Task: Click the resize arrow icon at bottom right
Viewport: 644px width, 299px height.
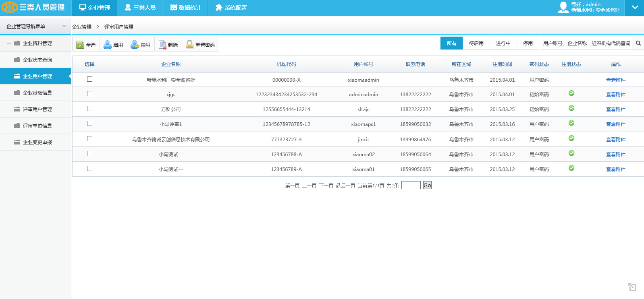Action: [632, 287]
